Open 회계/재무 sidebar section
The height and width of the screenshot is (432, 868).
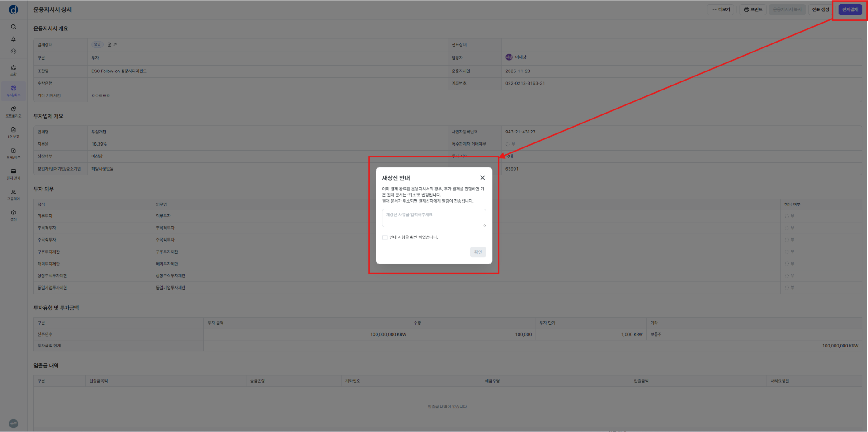(14, 153)
